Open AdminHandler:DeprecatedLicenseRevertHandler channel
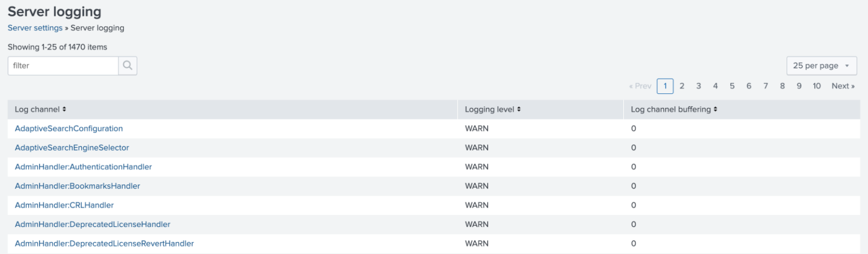The image size is (868, 254). click(x=105, y=243)
